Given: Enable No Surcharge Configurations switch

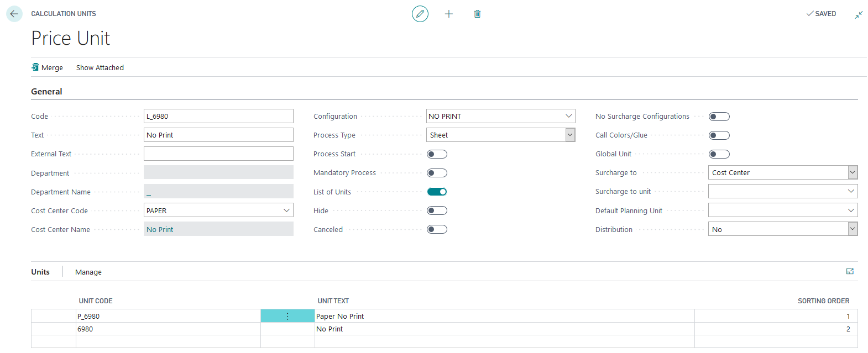Looking at the screenshot, I should (719, 117).
